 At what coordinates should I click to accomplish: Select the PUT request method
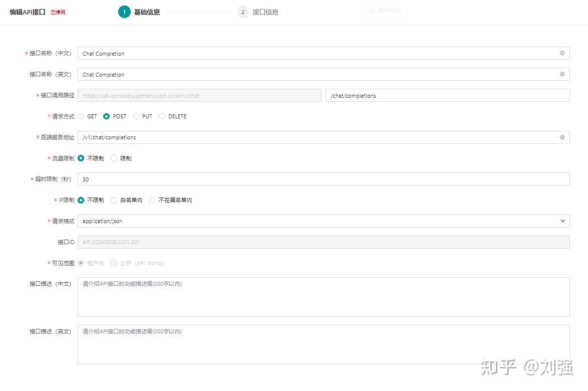pyautogui.click(x=136, y=116)
